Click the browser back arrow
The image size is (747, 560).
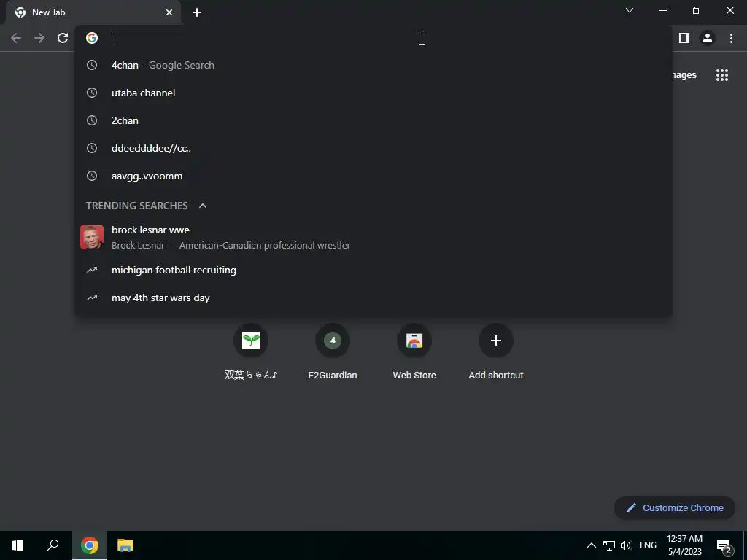coord(16,38)
